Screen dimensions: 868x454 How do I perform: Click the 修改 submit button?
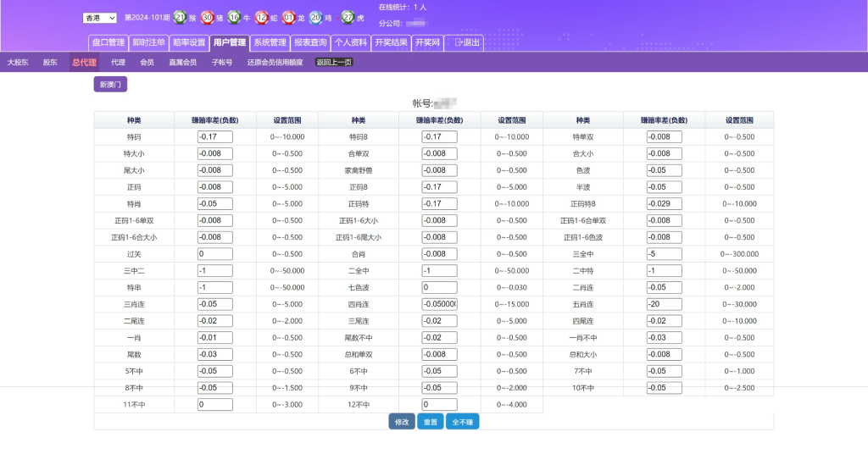(402, 422)
